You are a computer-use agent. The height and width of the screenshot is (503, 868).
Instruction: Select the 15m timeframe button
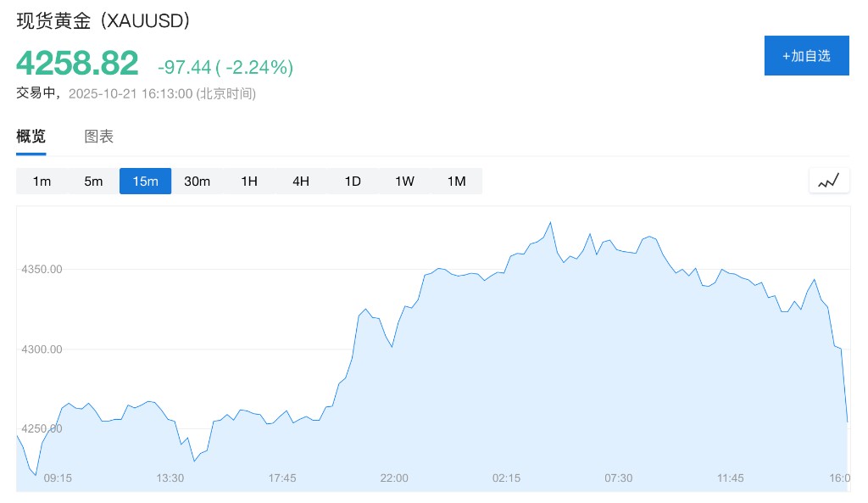(145, 182)
